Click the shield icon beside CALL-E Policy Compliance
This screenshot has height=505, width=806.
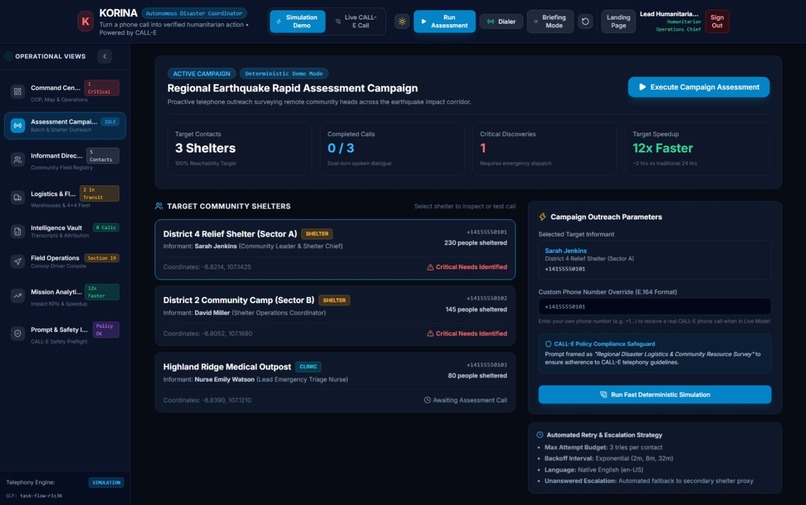pyautogui.click(x=548, y=344)
